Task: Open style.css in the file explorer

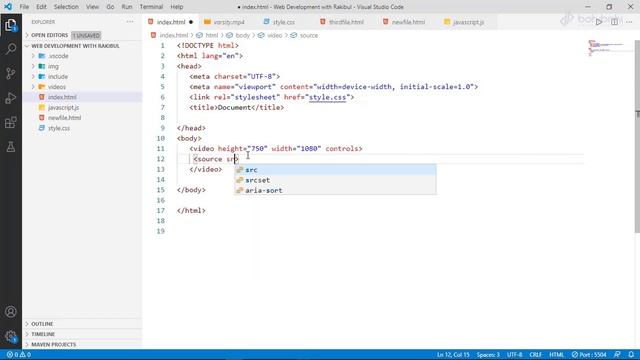Action: tap(83, 128)
